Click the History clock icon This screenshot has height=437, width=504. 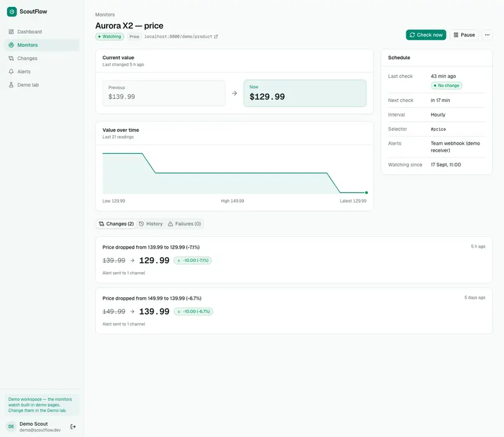pos(141,224)
